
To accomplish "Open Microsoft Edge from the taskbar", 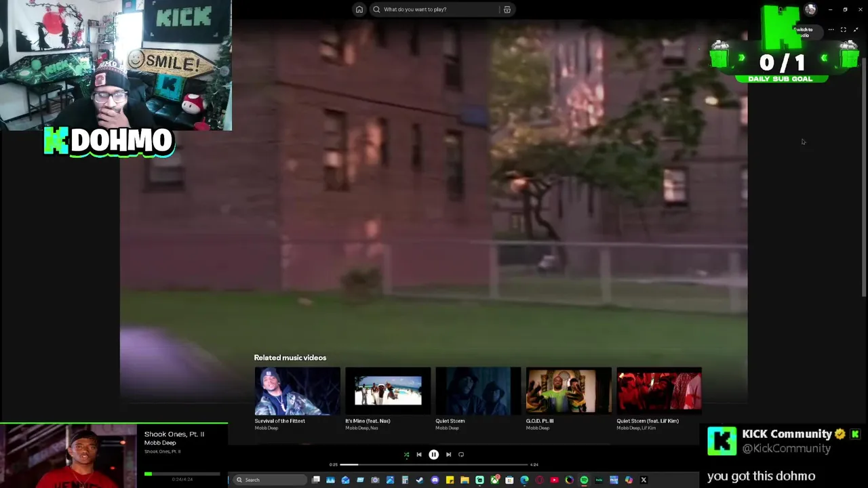I will pyautogui.click(x=524, y=480).
